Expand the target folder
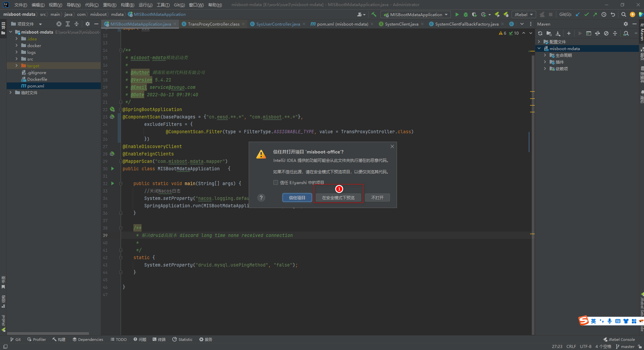The width and height of the screenshot is (644, 350). tap(17, 66)
